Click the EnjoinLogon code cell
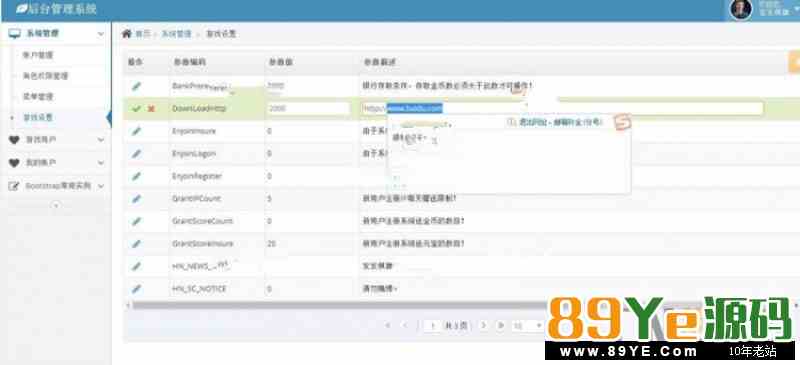 [x=193, y=154]
